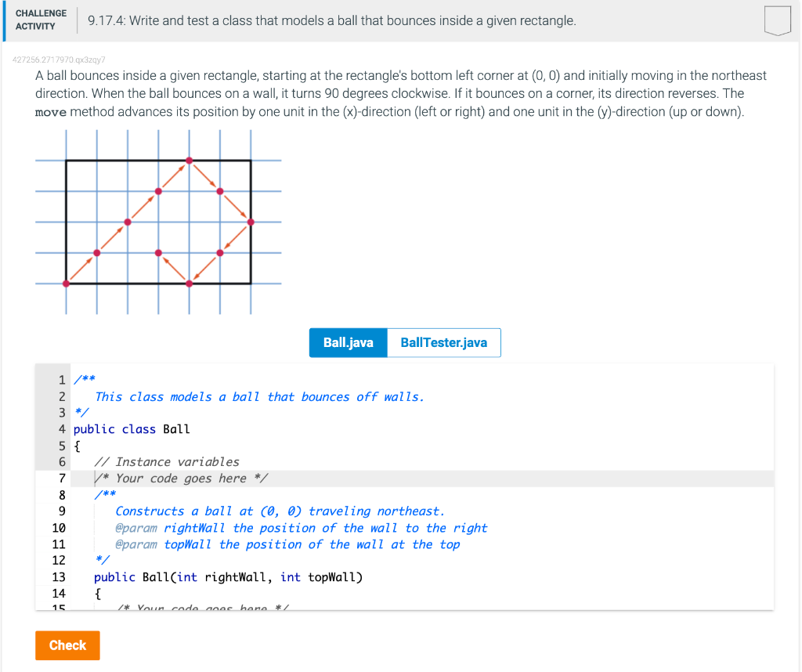The width and height of the screenshot is (802, 672).
Task: Click the bookmark ribbon icon at top right
Action: [x=777, y=20]
